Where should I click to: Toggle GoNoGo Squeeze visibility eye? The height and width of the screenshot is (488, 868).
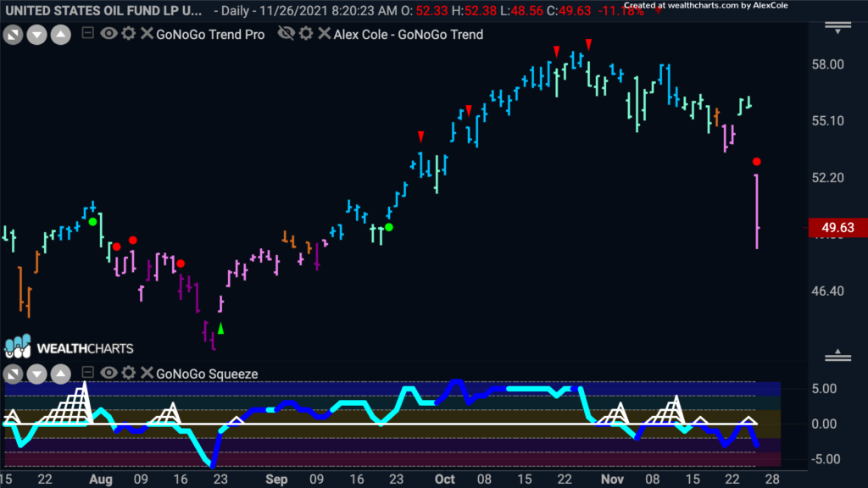click(108, 373)
